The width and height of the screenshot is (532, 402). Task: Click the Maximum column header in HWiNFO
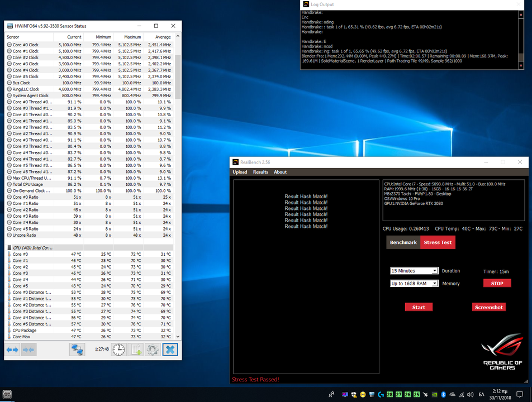[129, 37]
